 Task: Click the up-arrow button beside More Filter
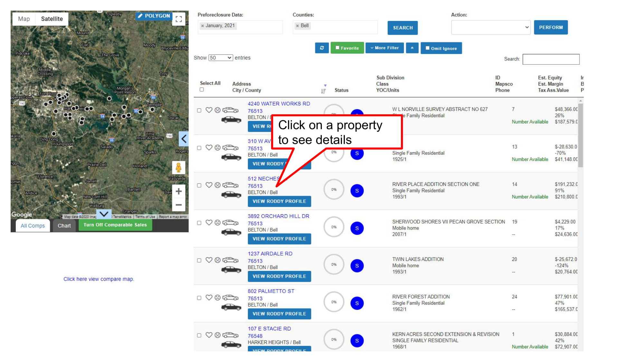click(412, 48)
